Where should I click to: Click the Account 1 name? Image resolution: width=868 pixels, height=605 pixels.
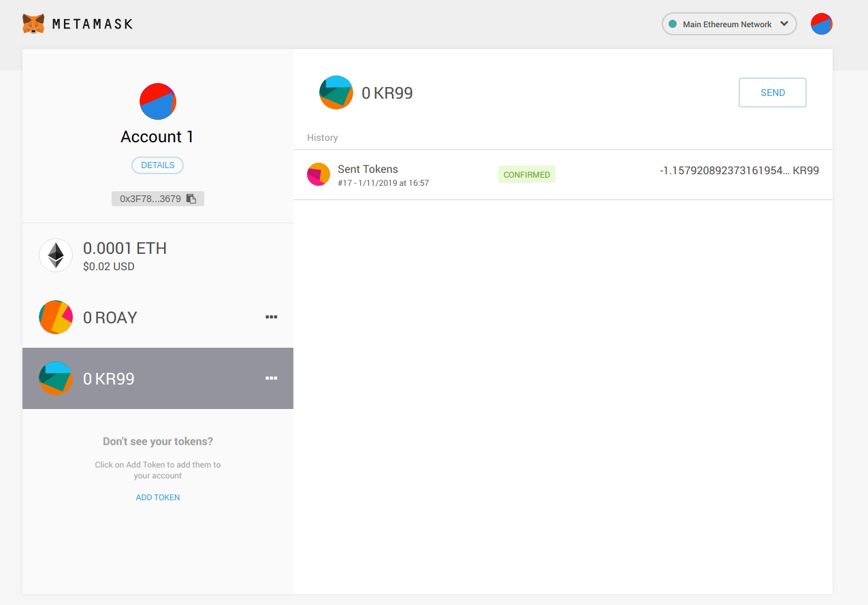pyautogui.click(x=157, y=137)
